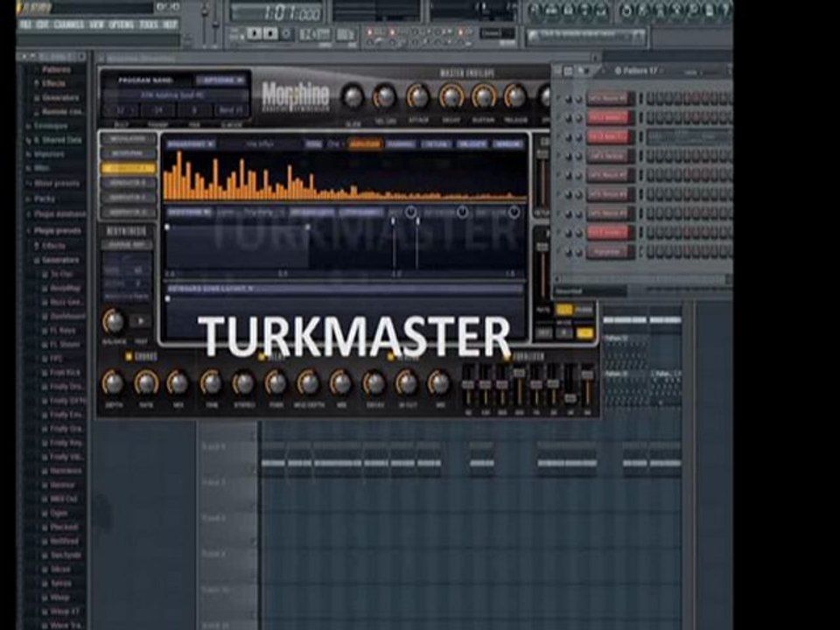Click the song position time display
Viewport: 840px width, 630px height.
point(277,11)
